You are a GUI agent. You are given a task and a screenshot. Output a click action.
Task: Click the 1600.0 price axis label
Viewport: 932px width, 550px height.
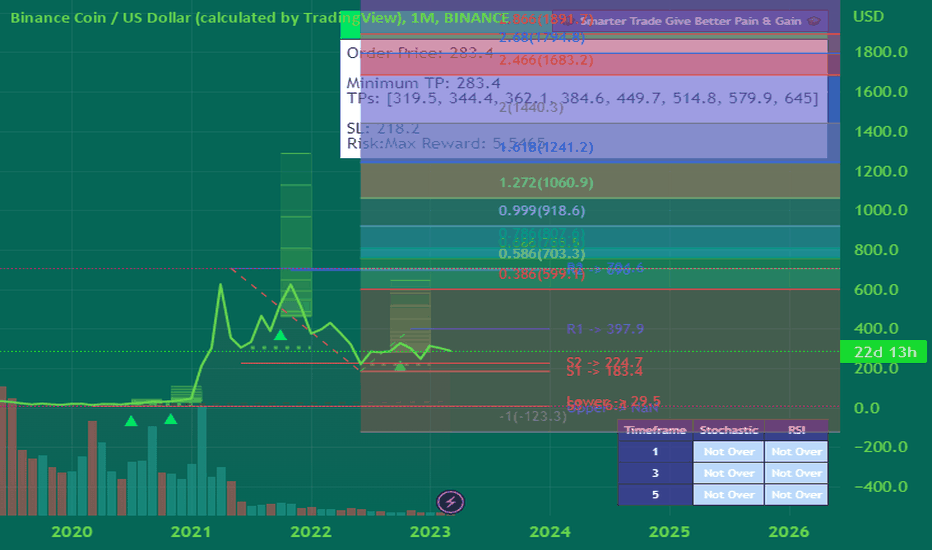[x=881, y=92]
